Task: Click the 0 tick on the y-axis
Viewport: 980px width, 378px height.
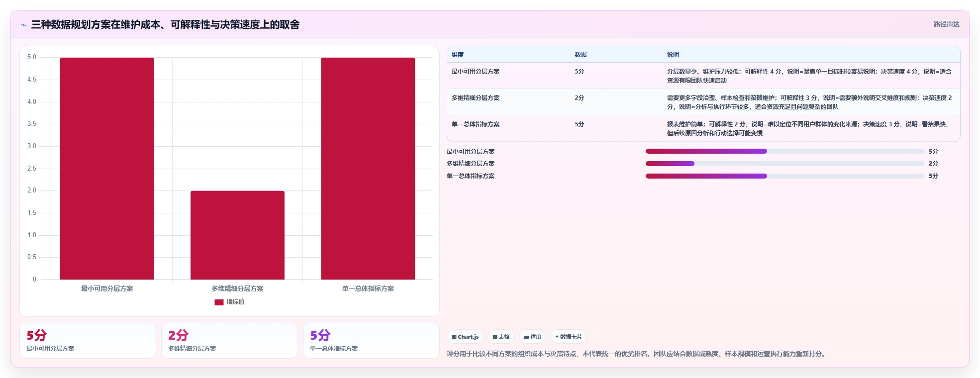Action: 34,280
